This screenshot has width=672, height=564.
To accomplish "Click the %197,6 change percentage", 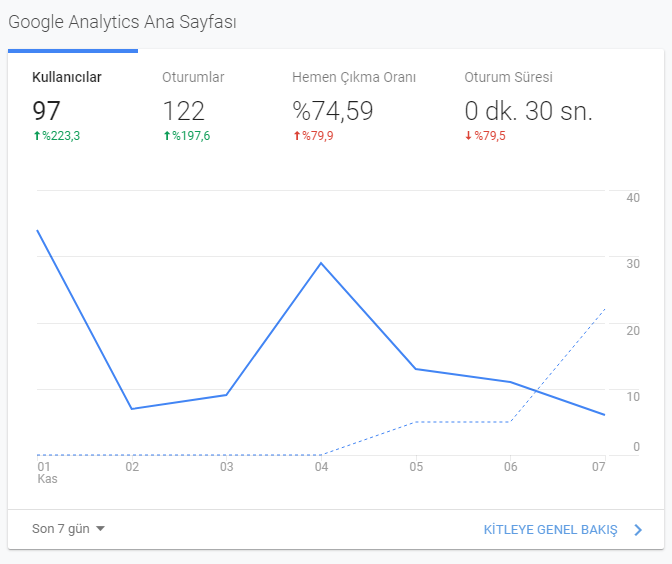I will pos(191,136).
